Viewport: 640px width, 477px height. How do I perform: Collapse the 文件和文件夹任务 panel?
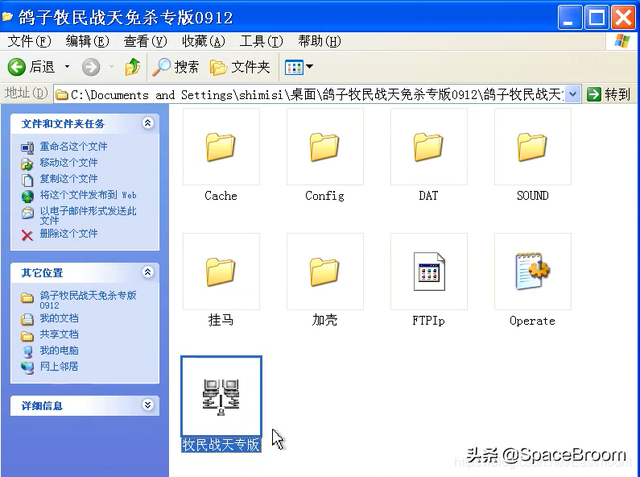[x=147, y=123]
